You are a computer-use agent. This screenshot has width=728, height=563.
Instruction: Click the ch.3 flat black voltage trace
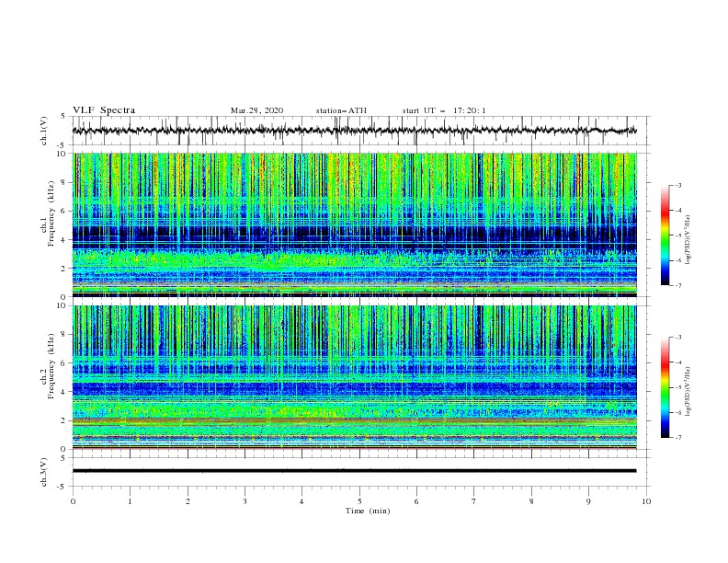point(354,471)
